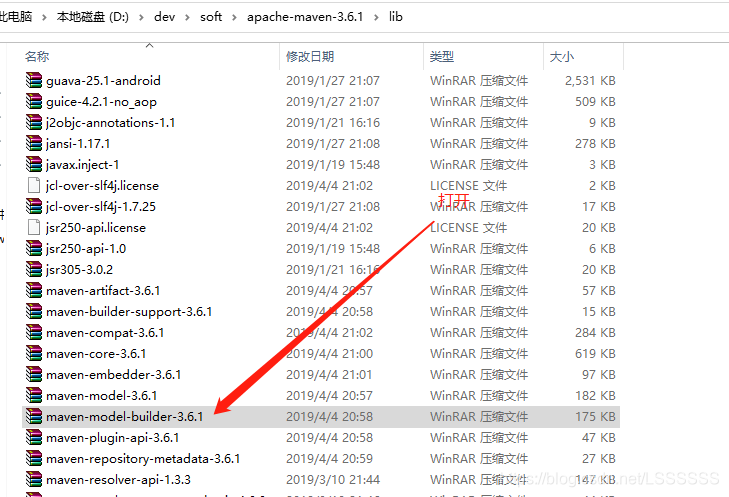Select file name maven-artifact-3.6.1
The height and width of the screenshot is (497, 729).
pyautogui.click(x=103, y=291)
